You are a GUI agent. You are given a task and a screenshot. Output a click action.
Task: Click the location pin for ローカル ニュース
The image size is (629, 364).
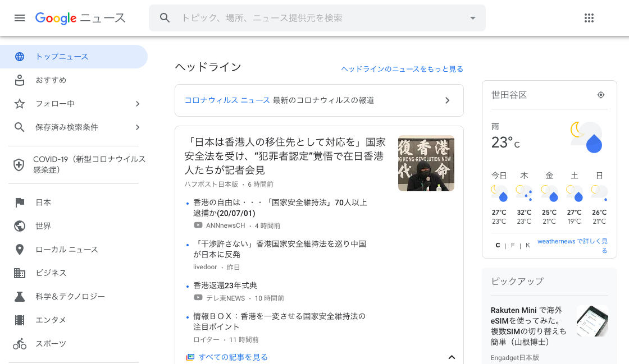point(20,250)
